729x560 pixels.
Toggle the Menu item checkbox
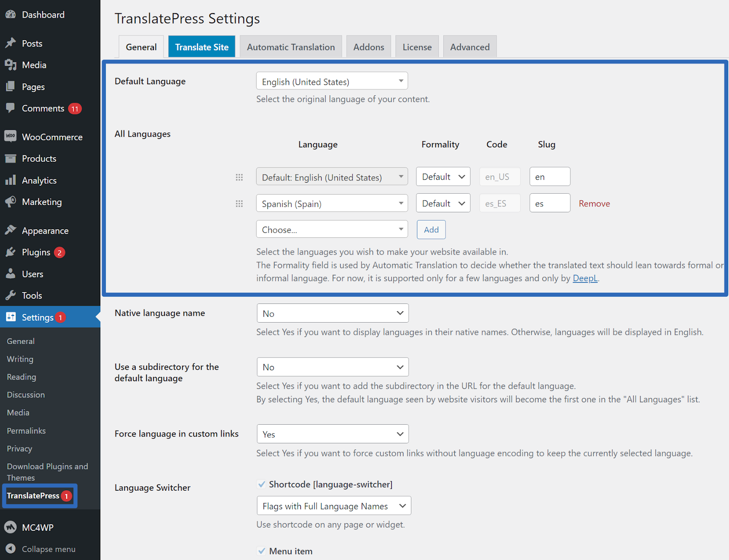pos(262,551)
